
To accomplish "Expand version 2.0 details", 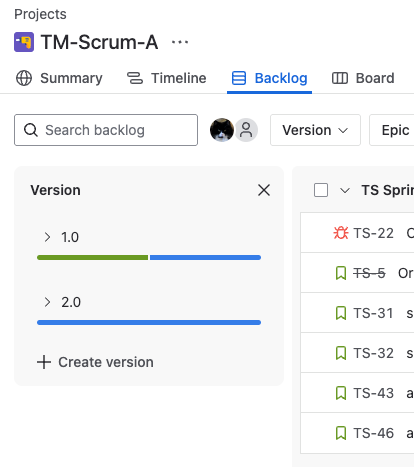I will (x=47, y=302).
